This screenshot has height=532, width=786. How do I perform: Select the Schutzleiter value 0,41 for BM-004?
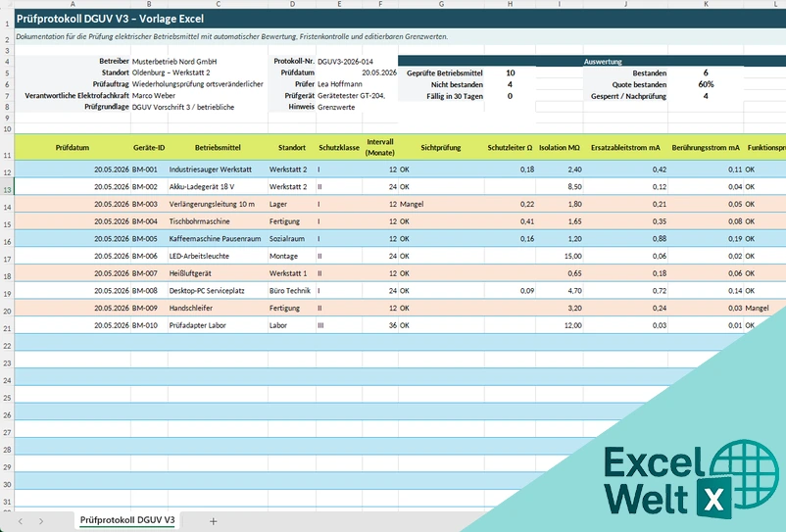click(x=510, y=221)
